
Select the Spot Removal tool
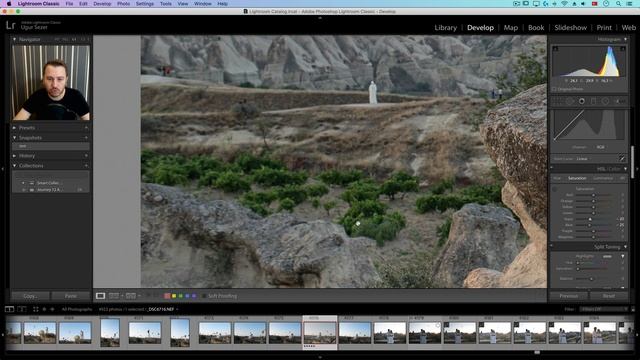click(569, 101)
